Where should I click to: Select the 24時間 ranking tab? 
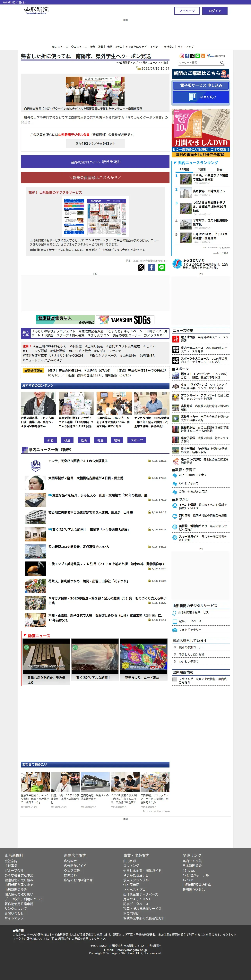(184, 169)
